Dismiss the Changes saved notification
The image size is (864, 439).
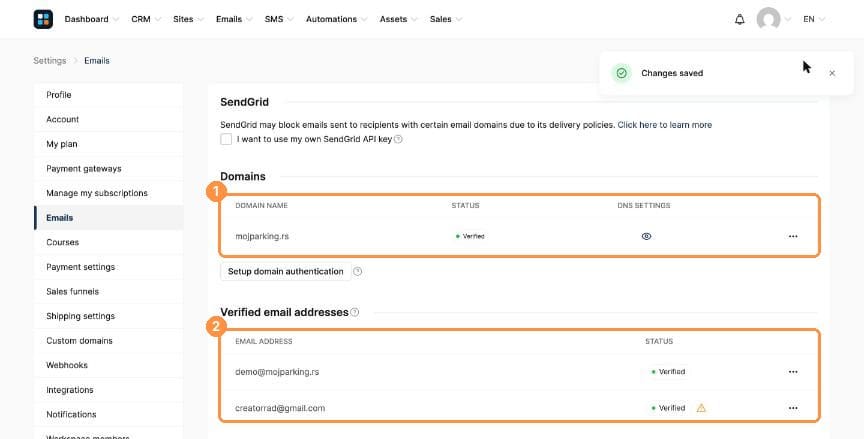832,73
